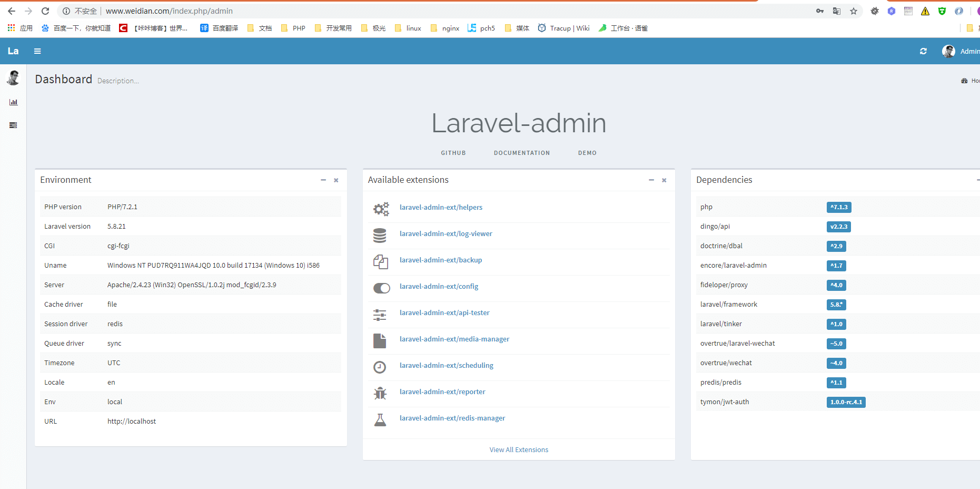This screenshot has width=980, height=489.
Task: Open laravel-admin-ext/scheduling link
Action: (x=447, y=365)
